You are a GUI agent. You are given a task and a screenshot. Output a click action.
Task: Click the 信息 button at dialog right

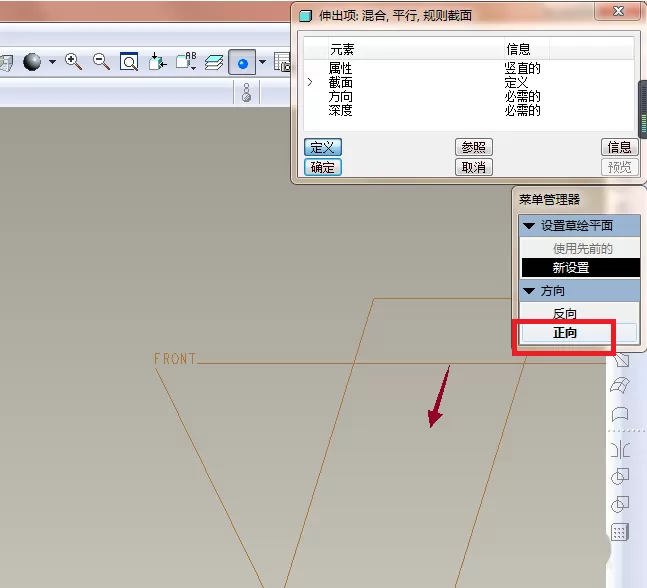(x=619, y=147)
